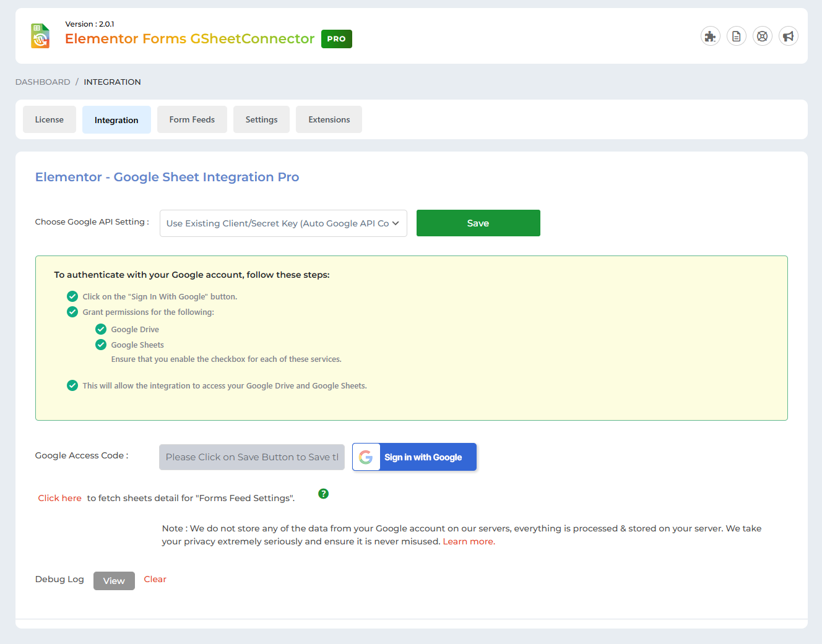Click the megaphone announcements icon
This screenshot has width=822, height=644.
tap(788, 36)
